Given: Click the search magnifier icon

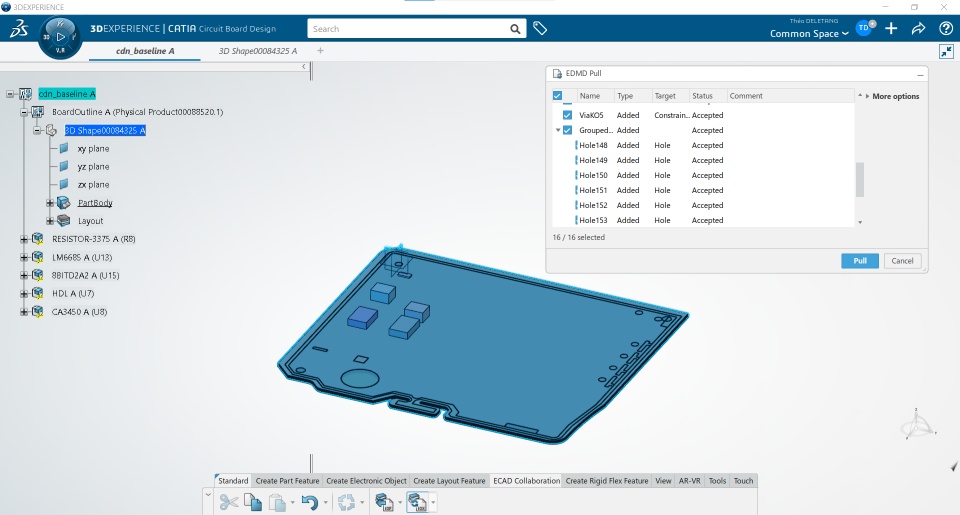Looking at the screenshot, I should pos(516,29).
